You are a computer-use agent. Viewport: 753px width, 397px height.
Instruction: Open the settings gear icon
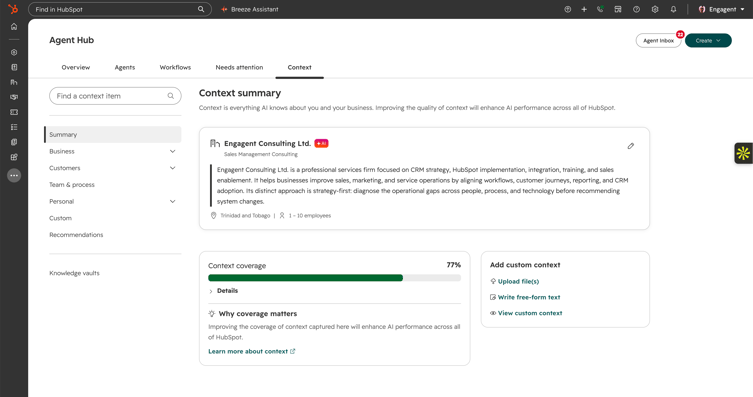tap(655, 9)
